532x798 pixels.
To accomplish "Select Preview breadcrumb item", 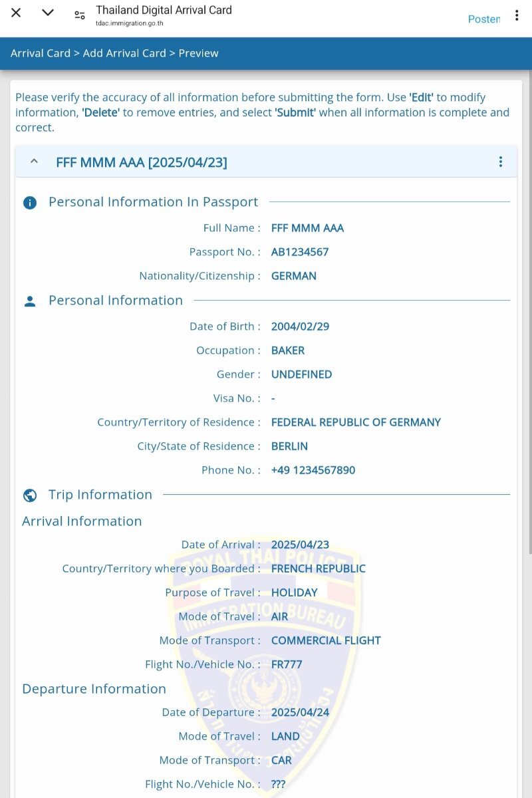I will [198, 53].
